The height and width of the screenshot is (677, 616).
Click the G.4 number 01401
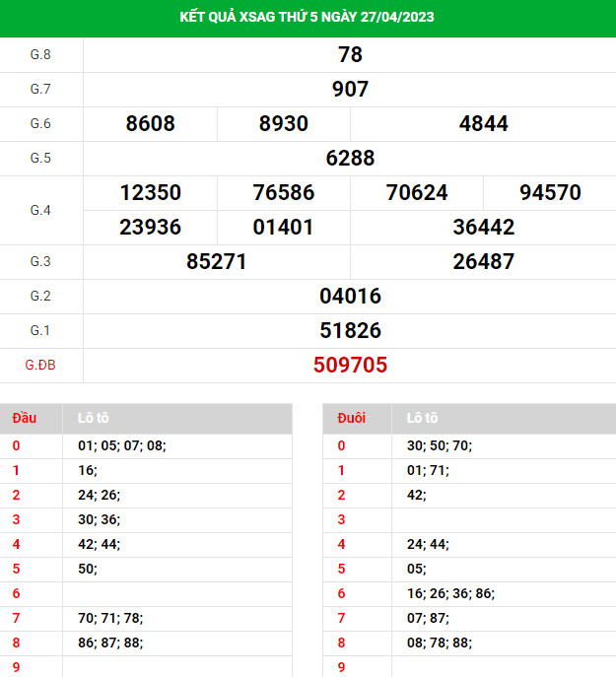[x=284, y=227]
